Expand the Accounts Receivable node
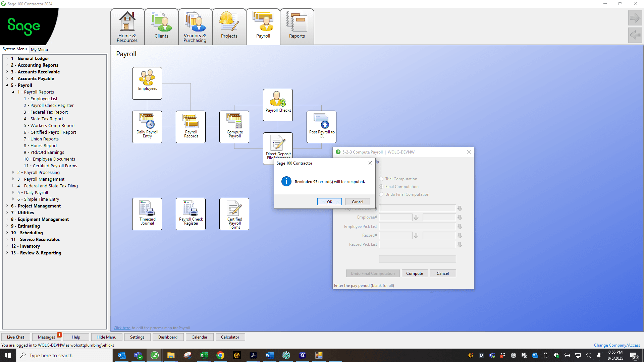 tap(7, 72)
